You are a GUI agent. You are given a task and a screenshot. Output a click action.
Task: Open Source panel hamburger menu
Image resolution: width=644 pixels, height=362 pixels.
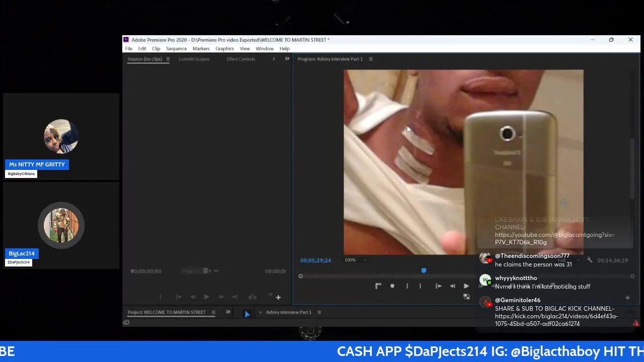168,59
